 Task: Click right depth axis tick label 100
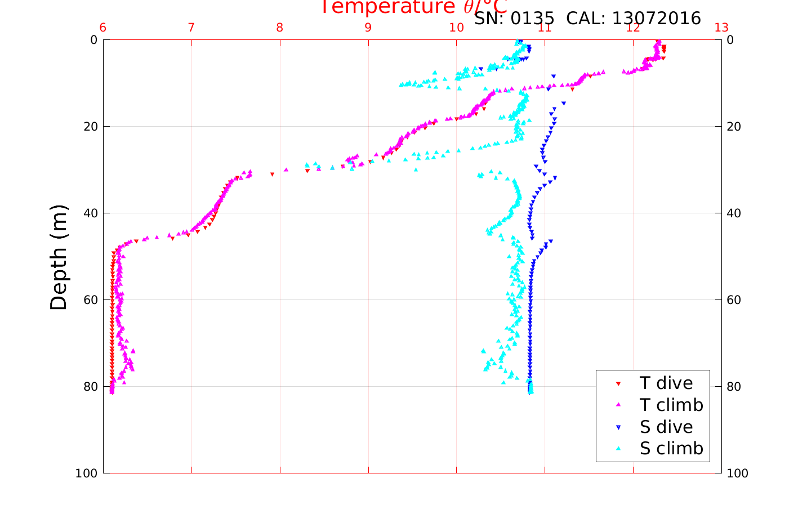[x=738, y=473]
